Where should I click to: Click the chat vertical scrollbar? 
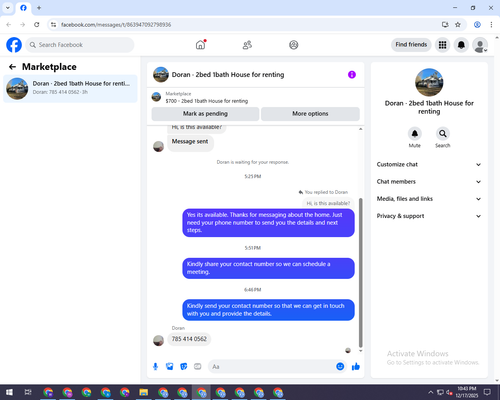click(x=360, y=273)
